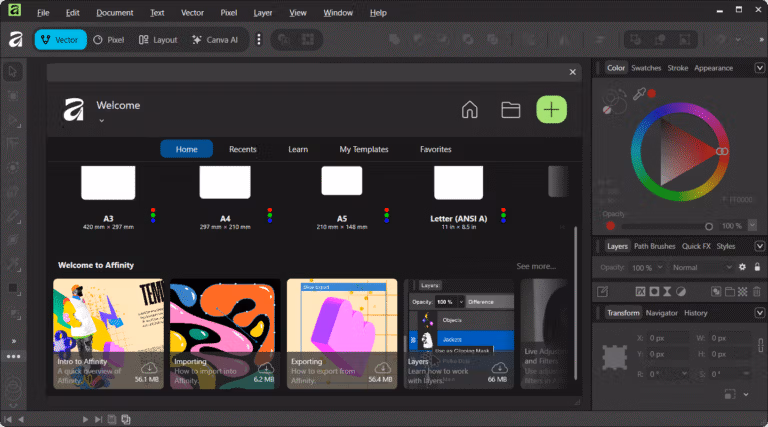Click the See more... link
Image resolution: width=768 pixels, height=427 pixels.
[x=536, y=266]
